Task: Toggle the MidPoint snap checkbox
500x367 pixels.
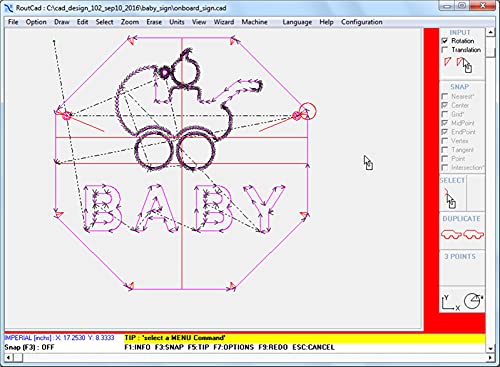Action: tap(445, 123)
